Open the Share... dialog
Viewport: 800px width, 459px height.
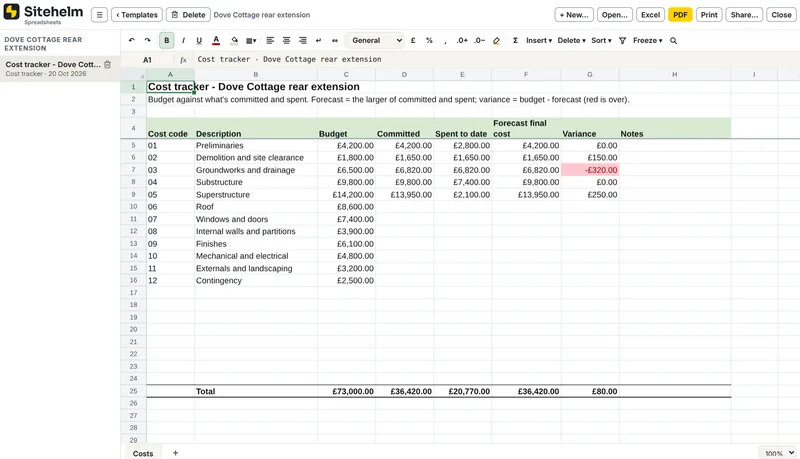tap(744, 15)
